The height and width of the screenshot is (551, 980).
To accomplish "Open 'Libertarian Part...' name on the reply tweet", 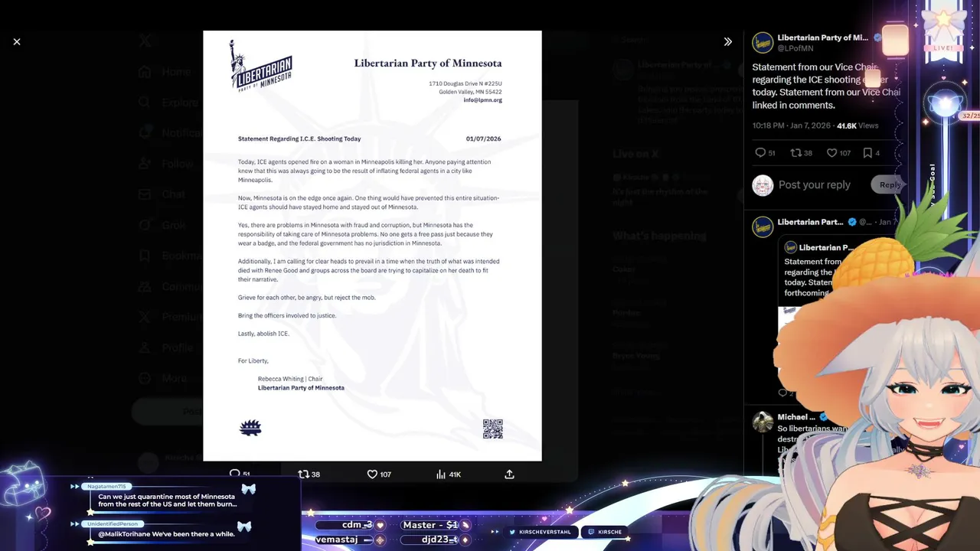I will click(810, 222).
